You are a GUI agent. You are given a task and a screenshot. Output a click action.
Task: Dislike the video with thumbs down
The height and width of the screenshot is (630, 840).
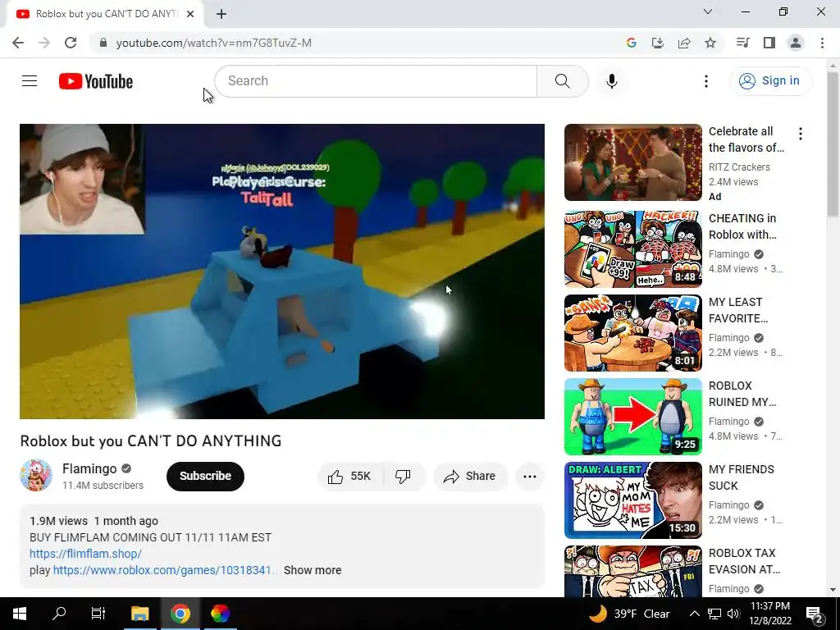404,477
